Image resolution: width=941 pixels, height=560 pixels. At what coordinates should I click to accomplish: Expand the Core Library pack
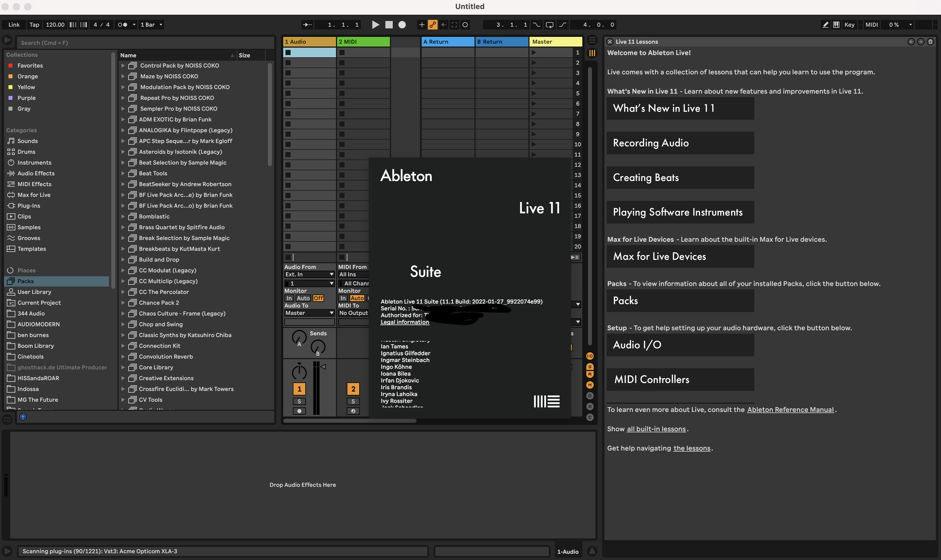pyautogui.click(x=123, y=367)
